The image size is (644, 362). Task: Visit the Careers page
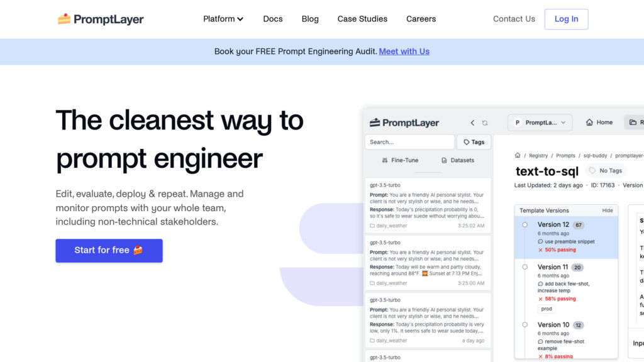tap(421, 19)
